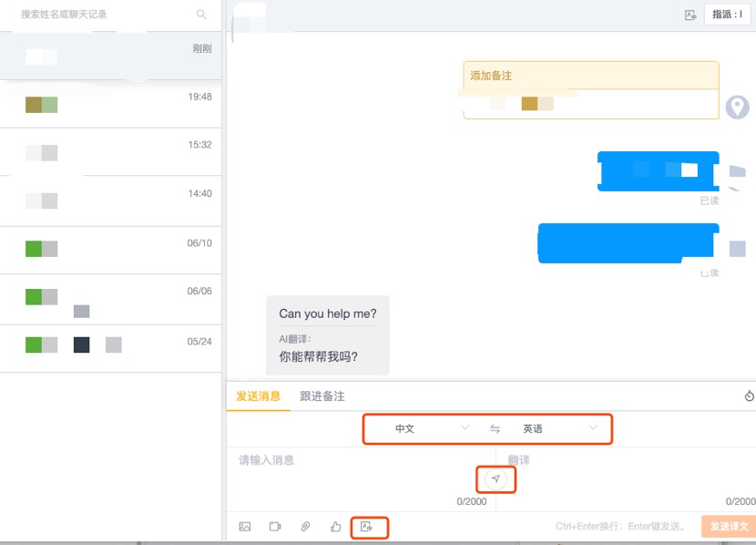The height and width of the screenshot is (545, 756).
Task: Click the avatar beside the lower blue message
Action: click(x=737, y=249)
